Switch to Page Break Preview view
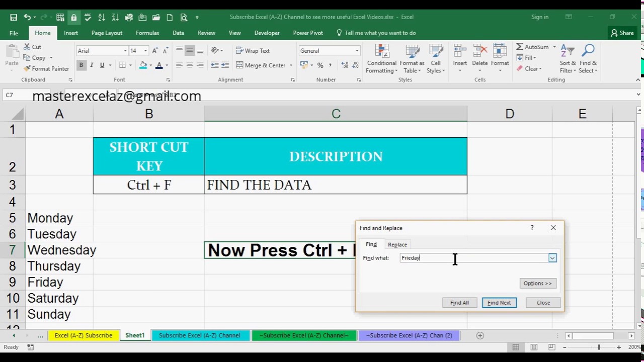 point(552,347)
